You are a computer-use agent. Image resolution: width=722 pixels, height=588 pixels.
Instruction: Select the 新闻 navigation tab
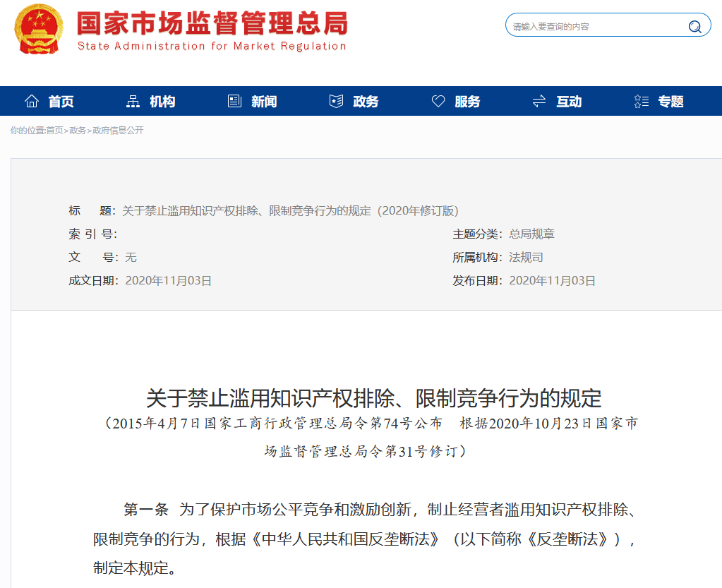coord(264,102)
